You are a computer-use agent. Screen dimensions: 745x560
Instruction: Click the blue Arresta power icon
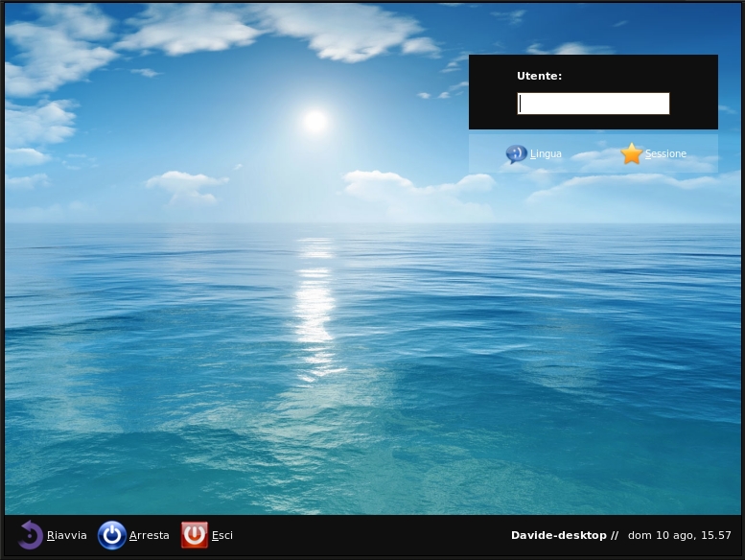point(111,535)
